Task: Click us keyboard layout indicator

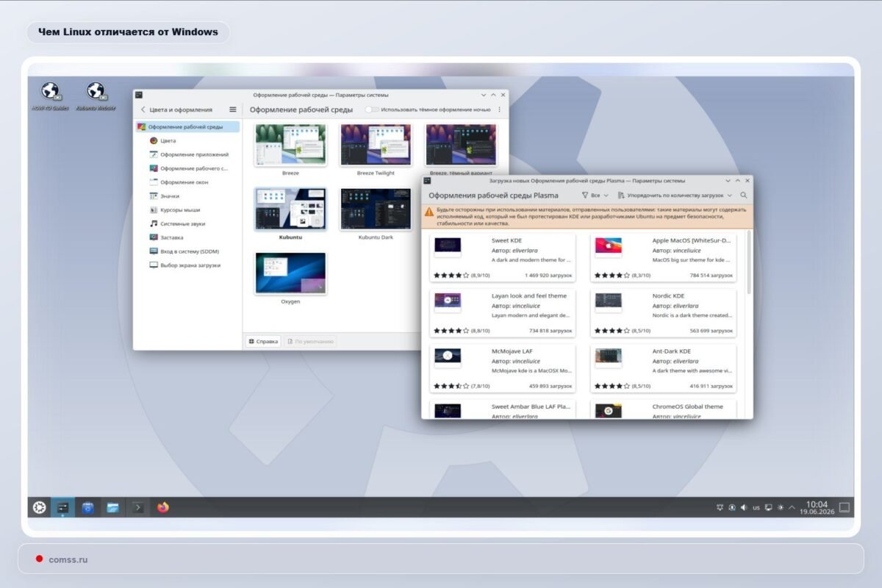Action: 756,507
